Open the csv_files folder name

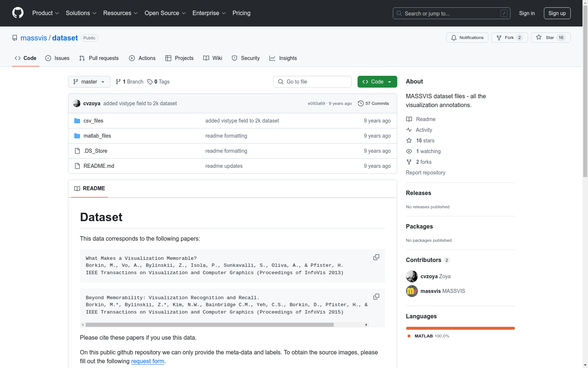(93, 121)
